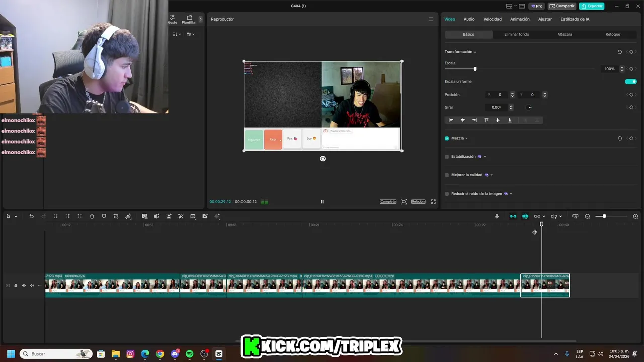Click the timeline zoom slider
Screen dimensions: 644x362
(604, 216)
